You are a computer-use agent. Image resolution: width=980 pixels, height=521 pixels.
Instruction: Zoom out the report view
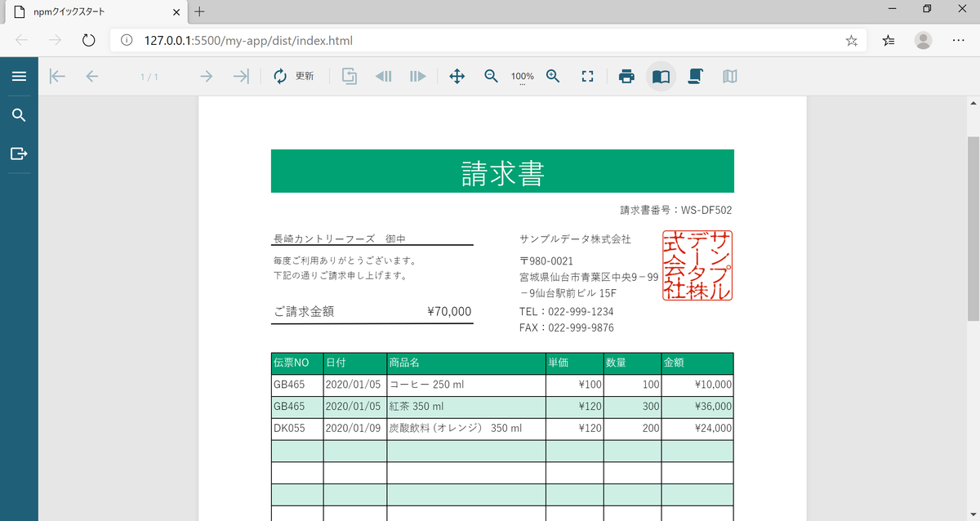pos(491,76)
